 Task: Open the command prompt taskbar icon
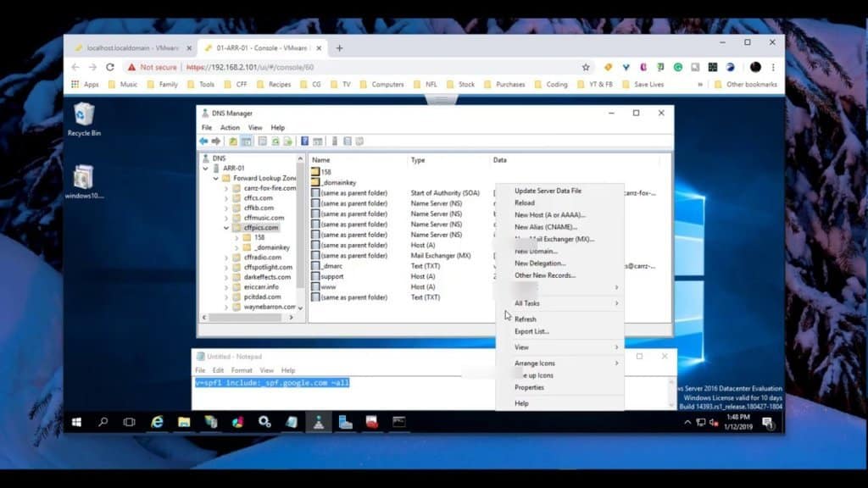click(398, 422)
